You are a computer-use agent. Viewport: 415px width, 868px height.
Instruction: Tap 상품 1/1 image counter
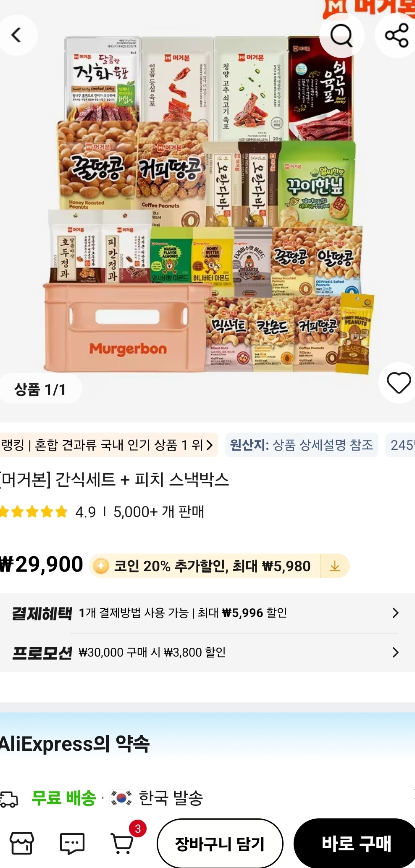pyautogui.click(x=40, y=389)
